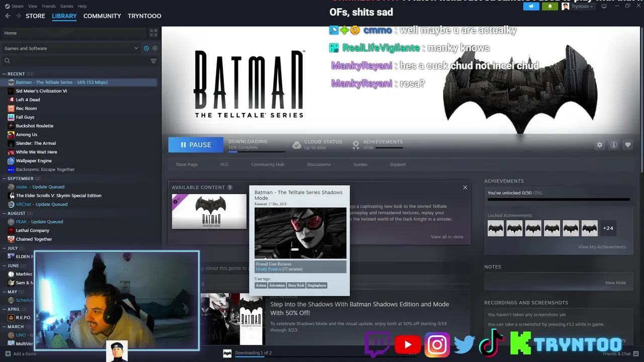Select While We Wait Here

pos(36,152)
